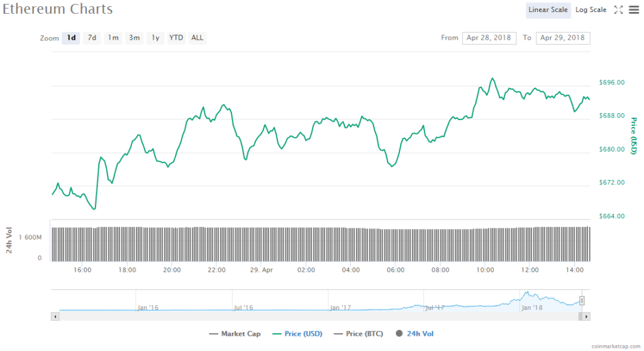The width and height of the screenshot is (644, 351).
Task: Zoom chart to 1y
Action: [x=155, y=38]
